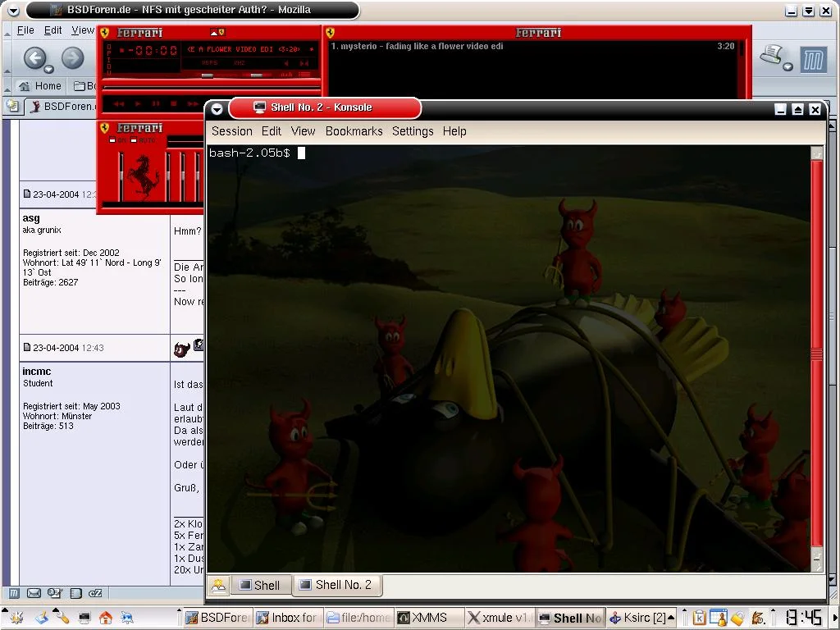Open Mozilla Address Book icon in status bar

tap(76, 593)
